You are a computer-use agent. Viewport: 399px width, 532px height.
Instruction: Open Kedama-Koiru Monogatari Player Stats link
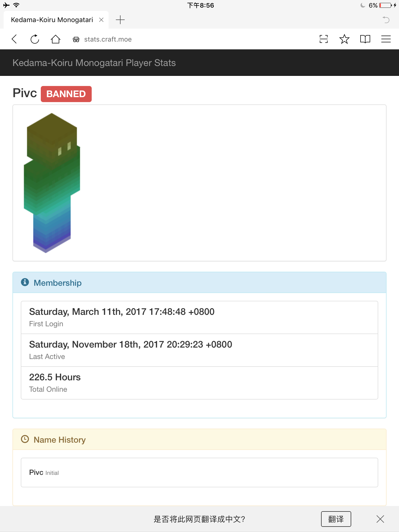point(94,63)
